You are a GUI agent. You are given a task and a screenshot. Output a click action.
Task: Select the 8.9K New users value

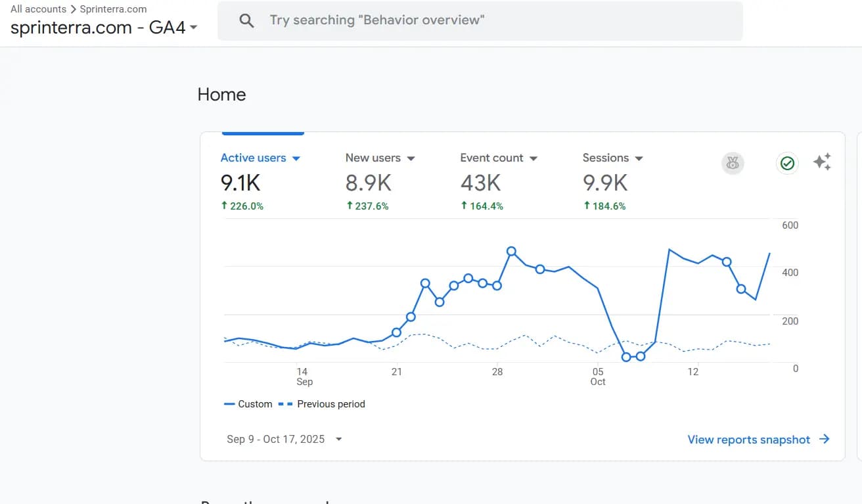click(369, 182)
